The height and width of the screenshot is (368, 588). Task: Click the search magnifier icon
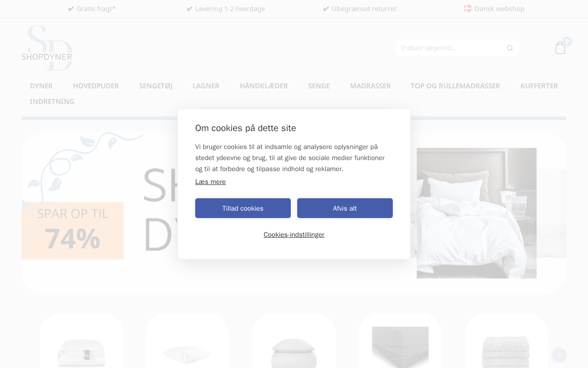[510, 48]
